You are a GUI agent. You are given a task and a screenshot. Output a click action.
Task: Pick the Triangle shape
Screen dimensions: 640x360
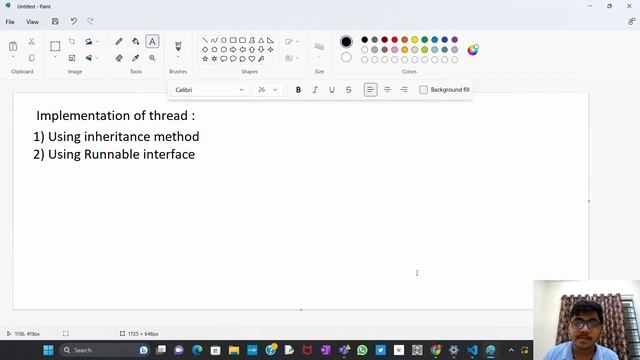pos(261,40)
